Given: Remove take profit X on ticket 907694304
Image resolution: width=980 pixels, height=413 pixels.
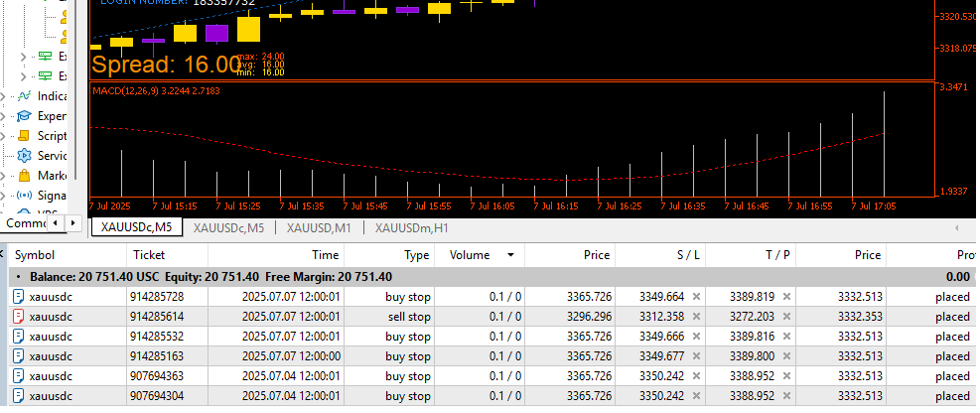Looking at the screenshot, I should (786, 396).
